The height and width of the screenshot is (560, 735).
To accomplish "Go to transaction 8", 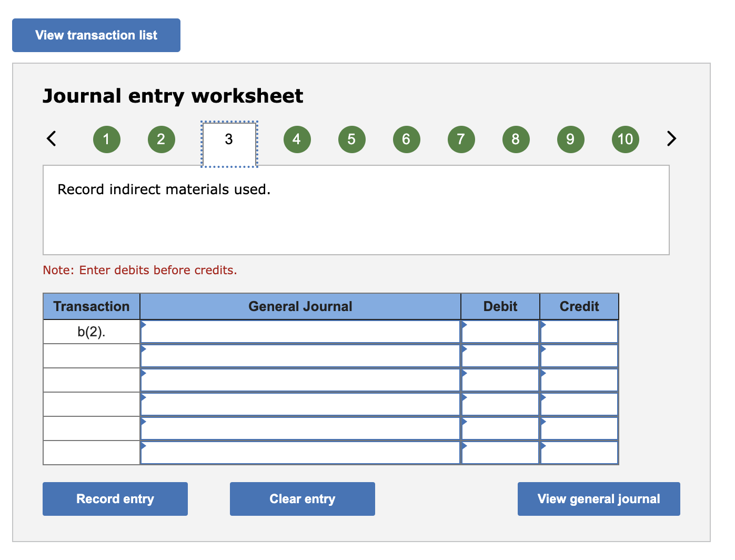I will click(516, 139).
